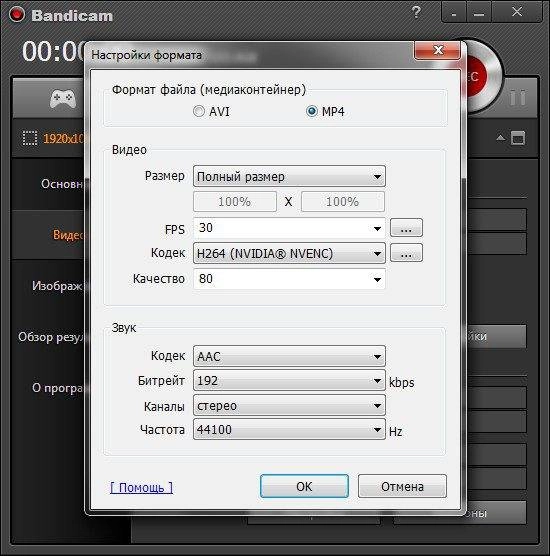Open the audio Кодек dropdown showing AAC
The width and height of the screenshot is (550, 556).
289,356
